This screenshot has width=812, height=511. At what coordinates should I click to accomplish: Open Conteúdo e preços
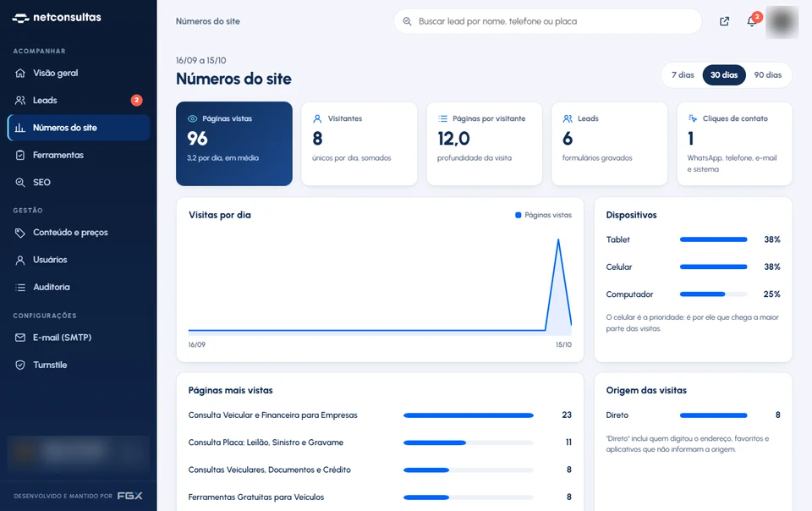click(x=79, y=233)
